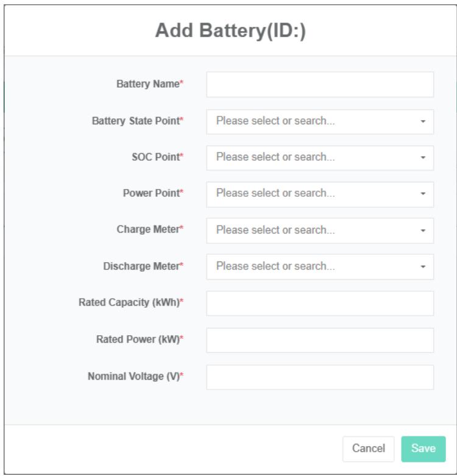457x476 pixels.
Task: Click the SOC Point caret arrow
Action: 423,157
